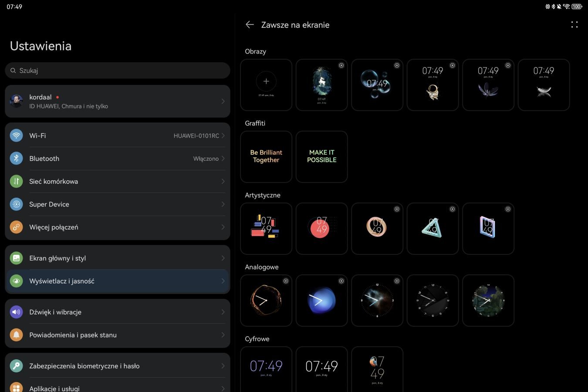Open Wi-Fi settings icon
The width and height of the screenshot is (588, 392).
pos(16,135)
